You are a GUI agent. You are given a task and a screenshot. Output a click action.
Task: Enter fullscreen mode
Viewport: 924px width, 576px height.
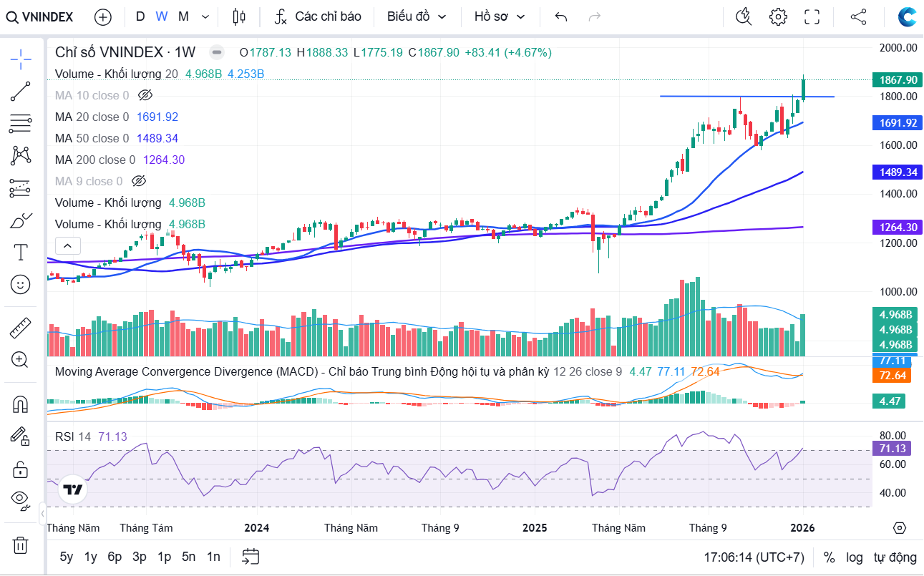pyautogui.click(x=812, y=16)
